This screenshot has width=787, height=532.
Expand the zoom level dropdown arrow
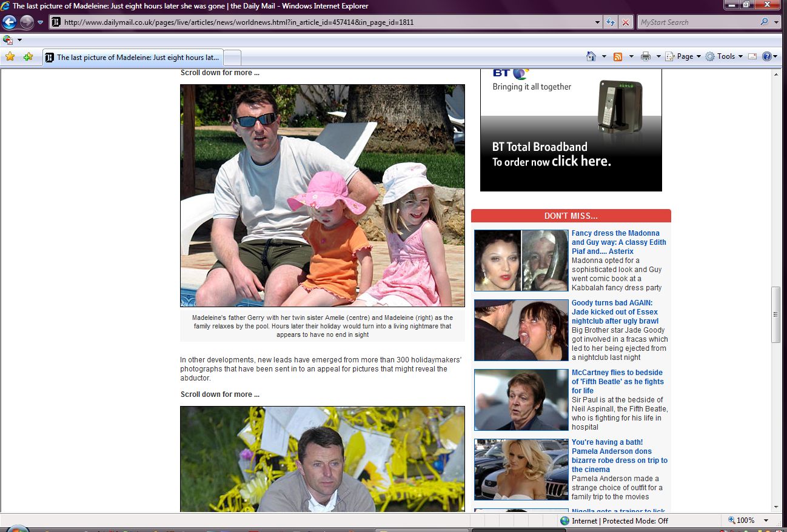(x=766, y=520)
